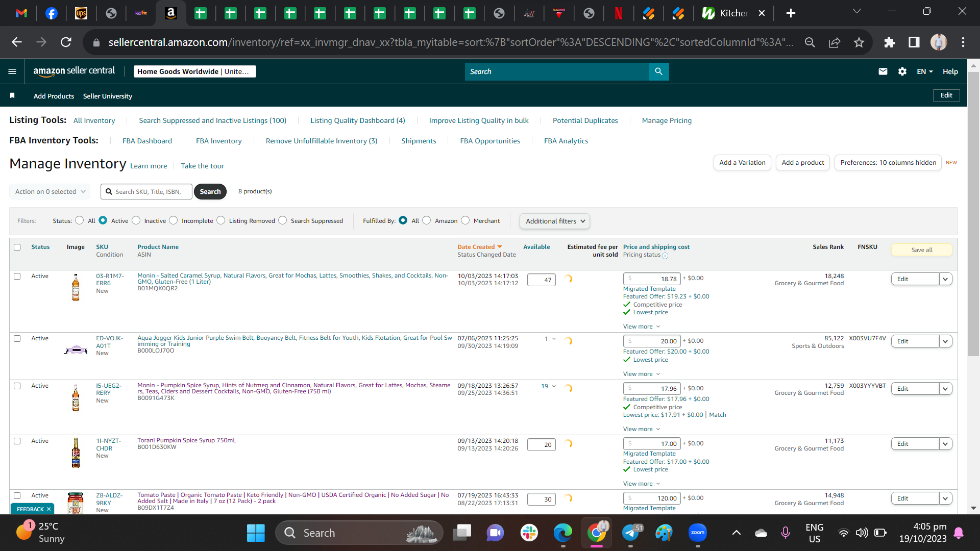The width and height of the screenshot is (980, 551).
Task: Select the All status radio button
Action: tap(79, 220)
